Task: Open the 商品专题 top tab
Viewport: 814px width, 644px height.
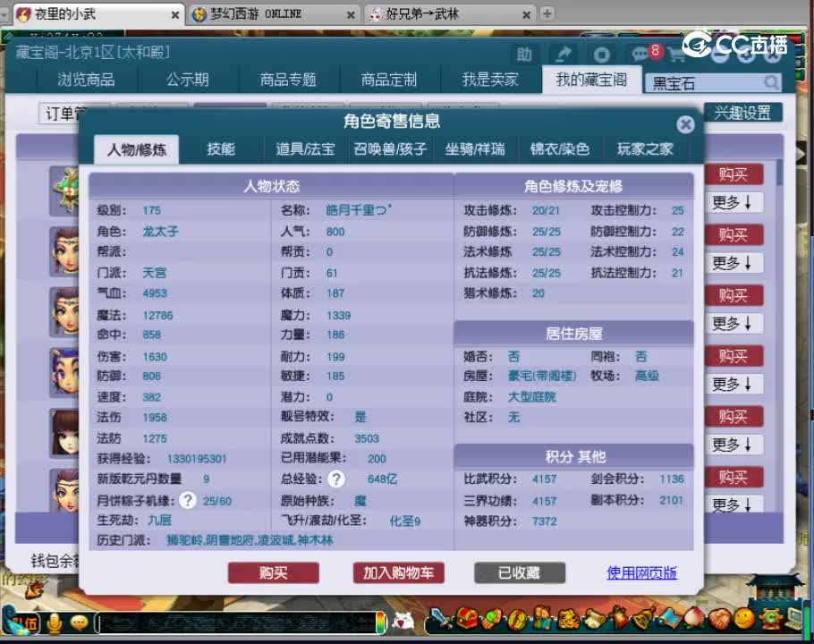Action: [x=288, y=80]
